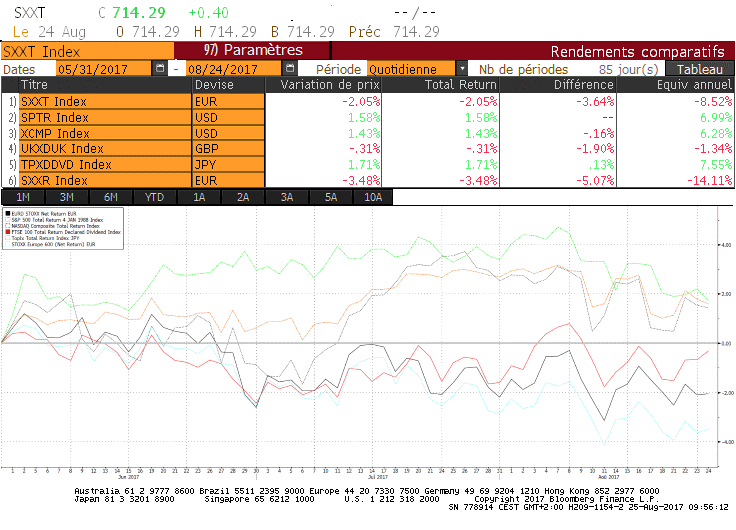This screenshot has height=530, width=736.
Task: Select the 6M range tab
Action: [111, 197]
